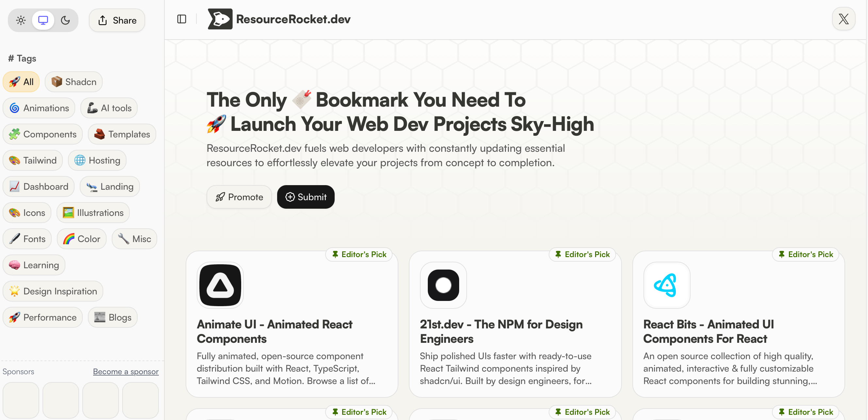The height and width of the screenshot is (420, 868).
Task: Choose the Landing tag
Action: pos(110,186)
